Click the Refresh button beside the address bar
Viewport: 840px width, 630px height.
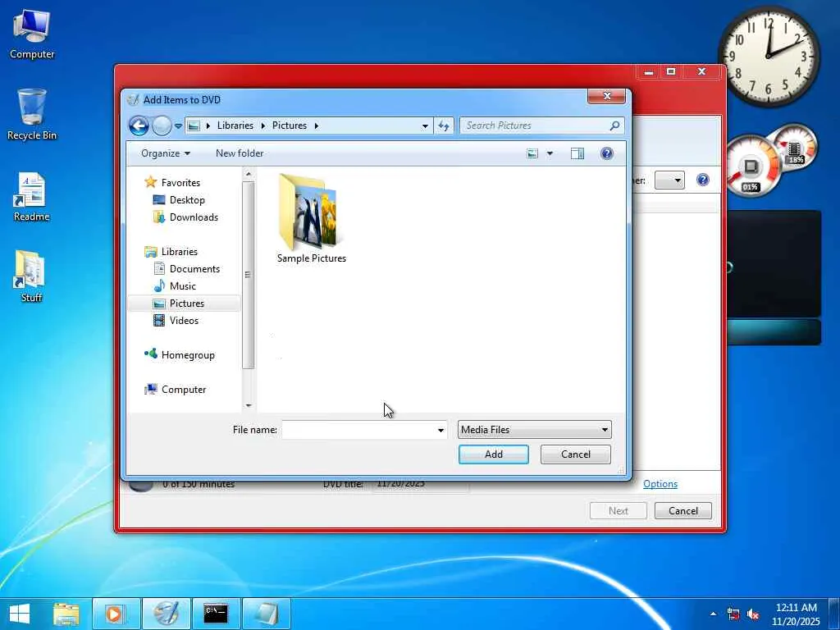(x=444, y=126)
